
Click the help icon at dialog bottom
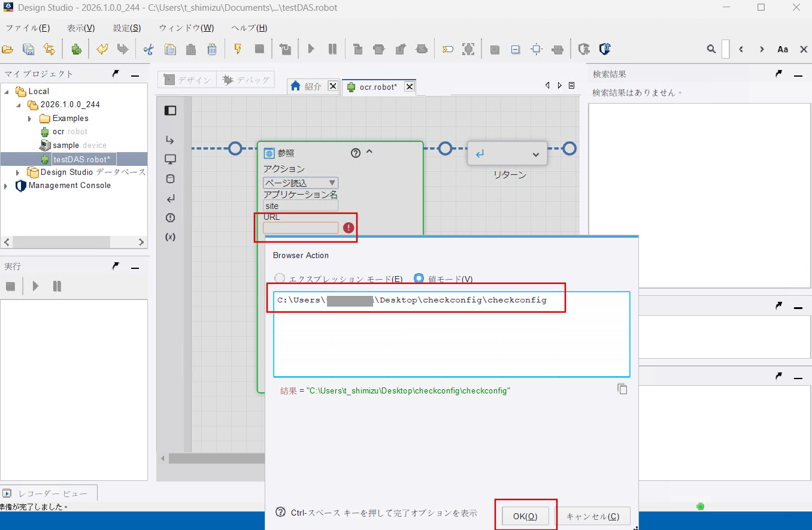(280, 513)
